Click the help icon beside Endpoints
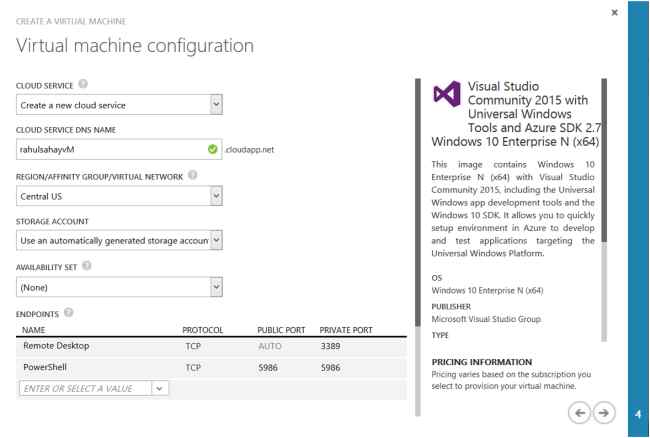Image resolution: width=650 pixels, height=438 pixels. (x=69, y=312)
